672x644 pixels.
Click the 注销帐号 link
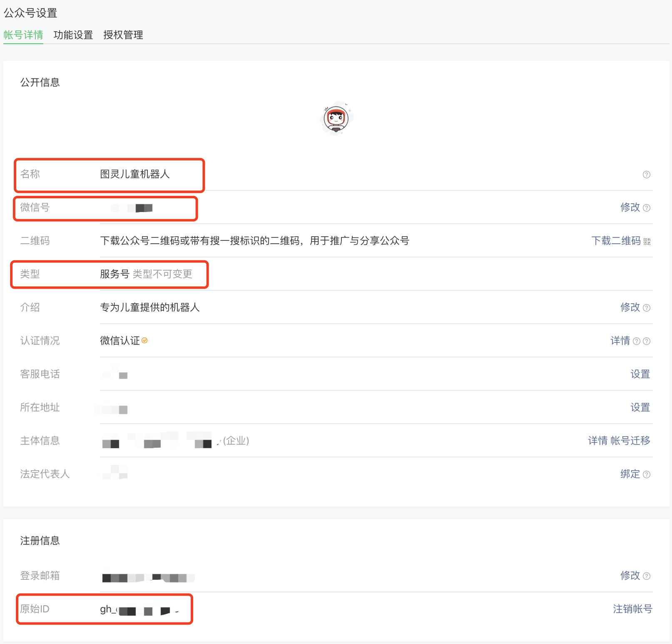tap(632, 609)
